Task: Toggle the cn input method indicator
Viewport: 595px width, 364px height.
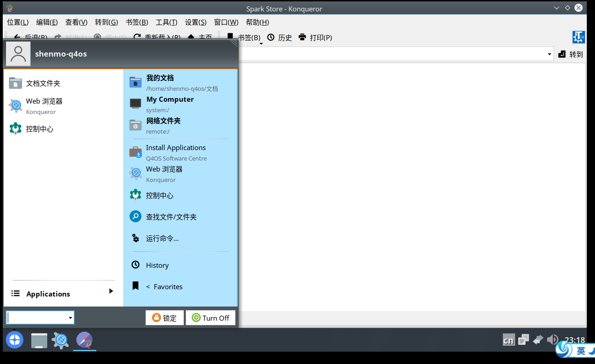Action: 508,340
